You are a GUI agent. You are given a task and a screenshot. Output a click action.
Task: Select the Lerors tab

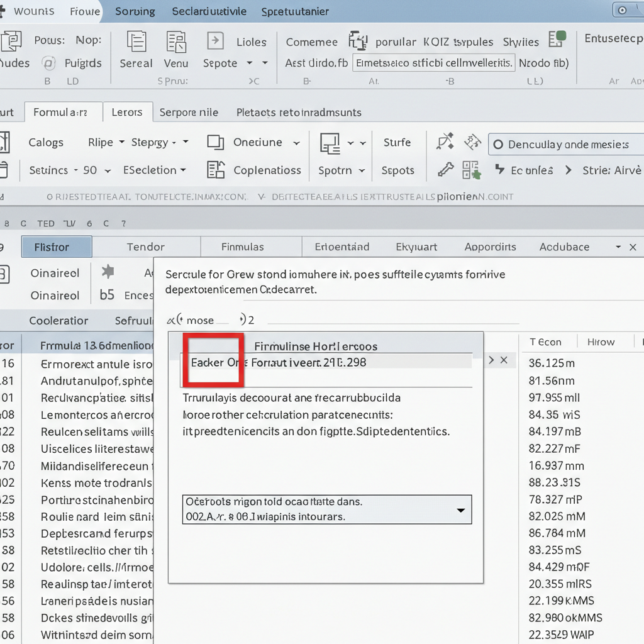(x=127, y=112)
